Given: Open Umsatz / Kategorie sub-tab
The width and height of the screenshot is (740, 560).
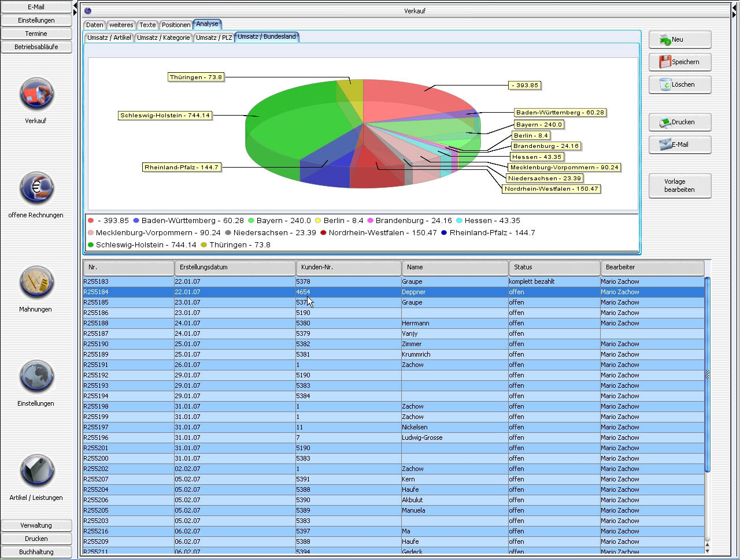Looking at the screenshot, I should click(163, 38).
